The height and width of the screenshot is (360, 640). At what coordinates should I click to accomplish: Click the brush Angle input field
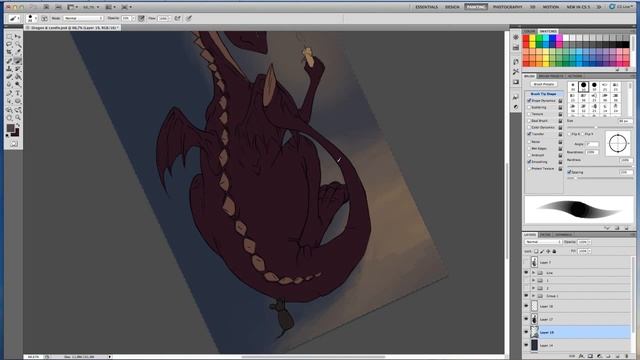tap(592, 144)
